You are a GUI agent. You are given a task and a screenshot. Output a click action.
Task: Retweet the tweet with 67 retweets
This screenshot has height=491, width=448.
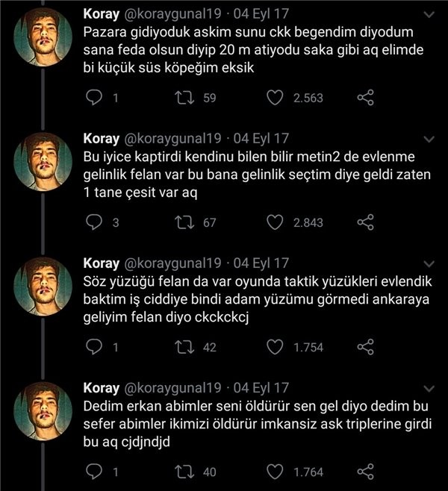pyautogui.click(x=184, y=222)
